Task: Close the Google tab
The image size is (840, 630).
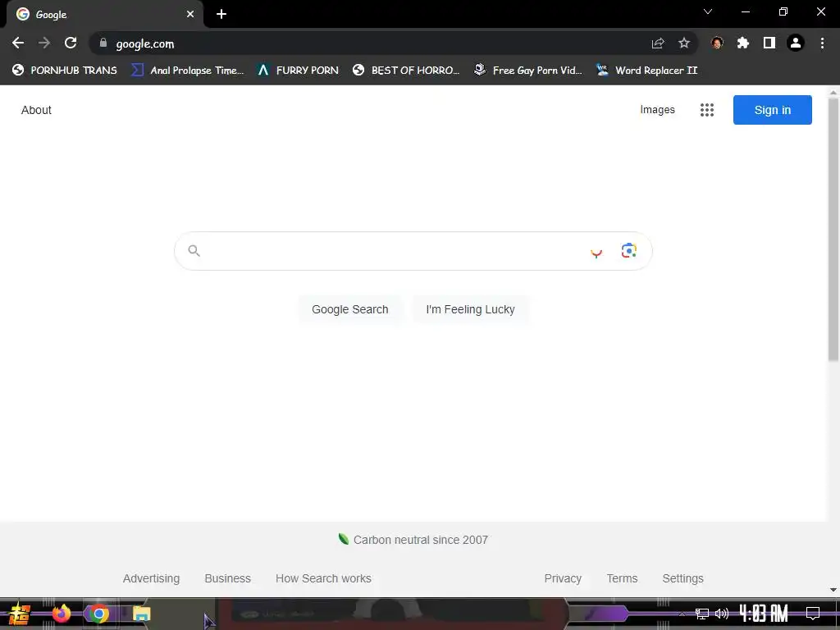Action: coord(190,15)
